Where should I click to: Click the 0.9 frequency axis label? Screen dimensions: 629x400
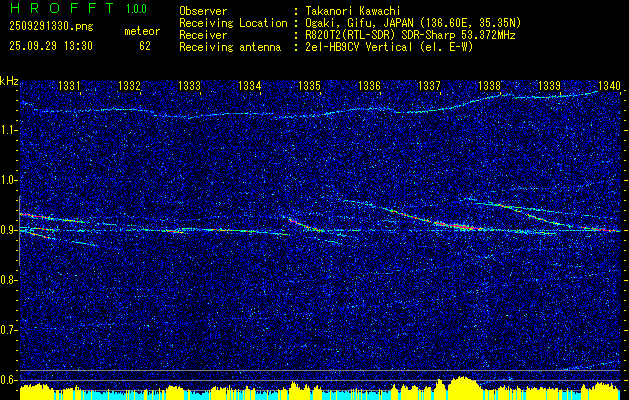pos(8,230)
